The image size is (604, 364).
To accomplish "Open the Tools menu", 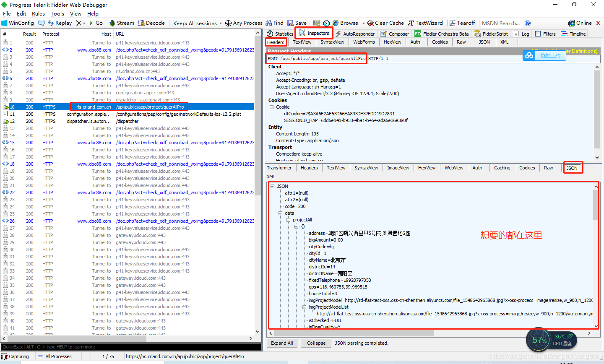I will tap(57, 14).
